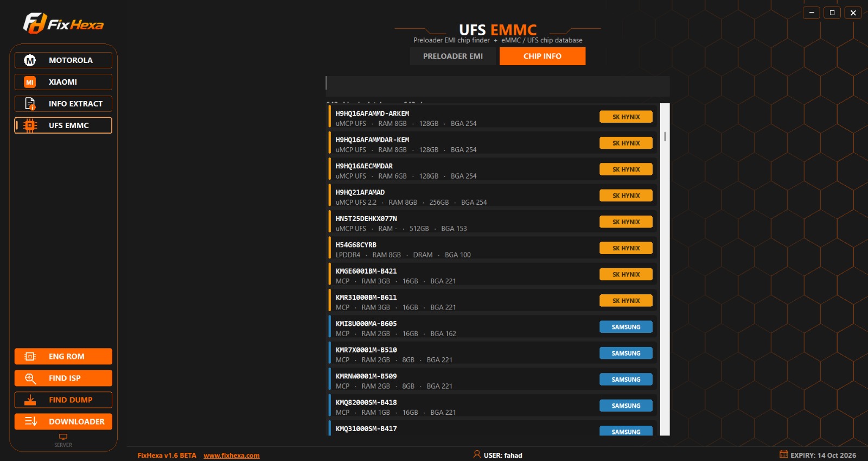Click the UFS EMMC chip icon
The width and height of the screenshot is (868, 461).
tap(30, 125)
